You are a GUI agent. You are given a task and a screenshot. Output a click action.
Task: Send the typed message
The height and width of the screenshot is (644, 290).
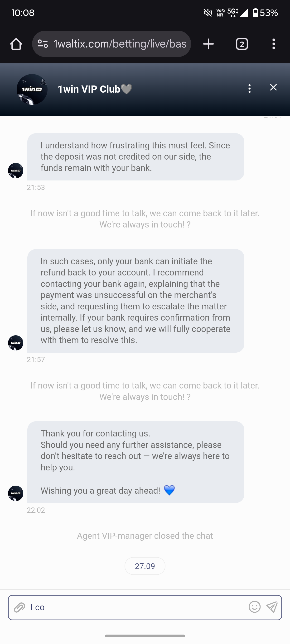(x=272, y=607)
